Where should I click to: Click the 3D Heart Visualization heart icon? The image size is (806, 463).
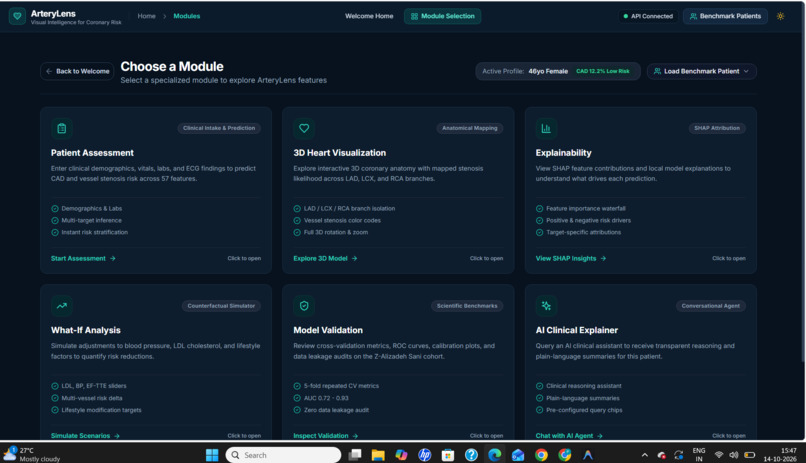pos(304,128)
